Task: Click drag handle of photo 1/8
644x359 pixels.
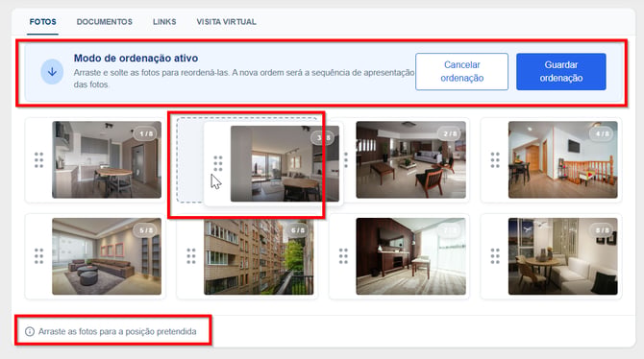Action: click(x=38, y=160)
